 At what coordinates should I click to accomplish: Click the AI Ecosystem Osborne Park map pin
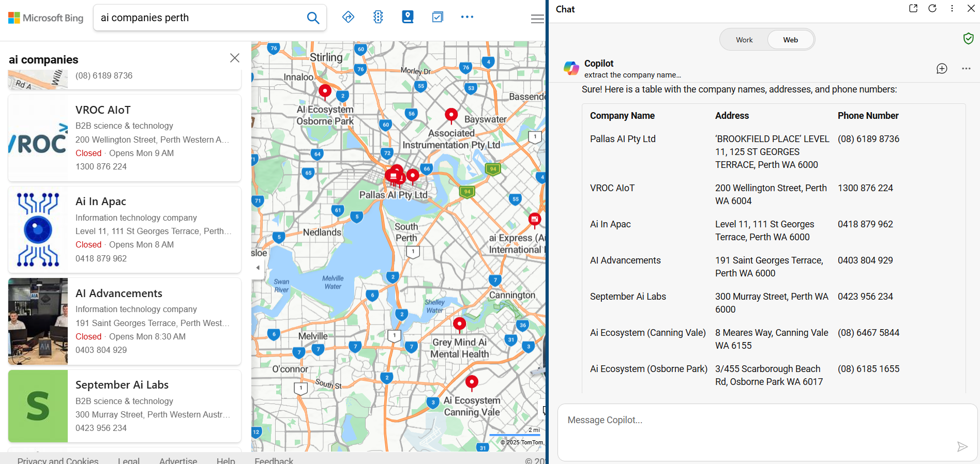coord(325,91)
